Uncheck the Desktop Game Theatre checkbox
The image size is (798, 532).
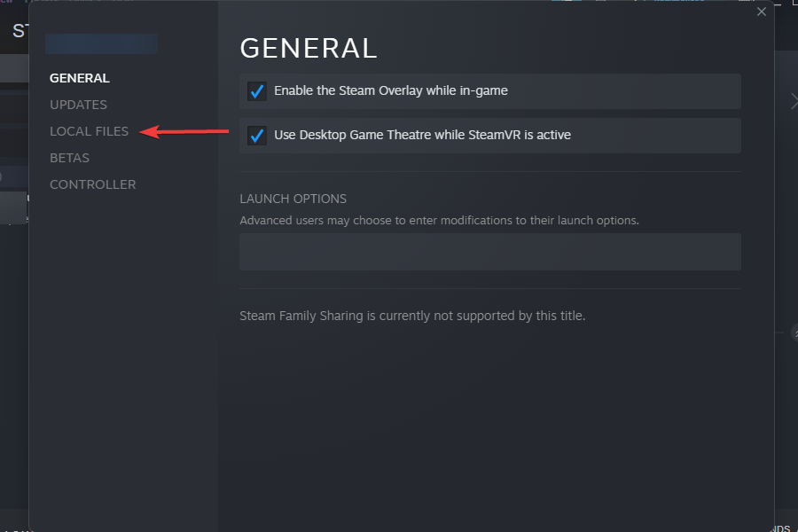pos(257,136)
